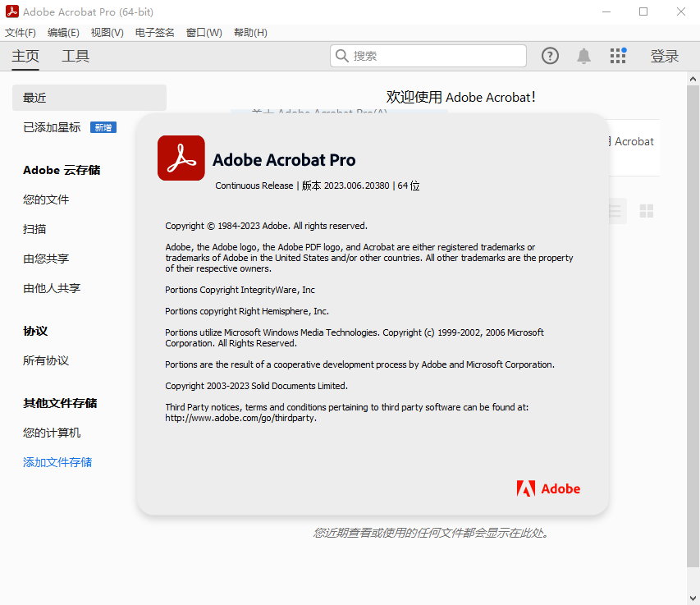This screenshot has height=605, width=700.
Task: Click the 登录 sign-in button
Action: click(664, 57)
